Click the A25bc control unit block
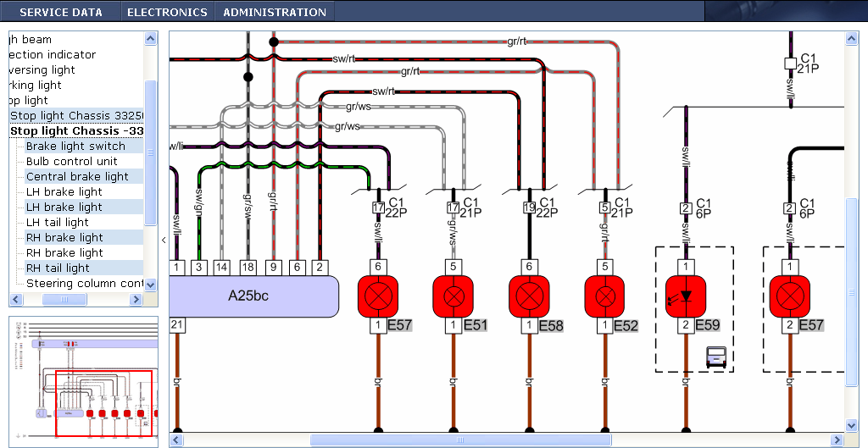This screenshot has height=448, width=868. [x=253, y=296]
